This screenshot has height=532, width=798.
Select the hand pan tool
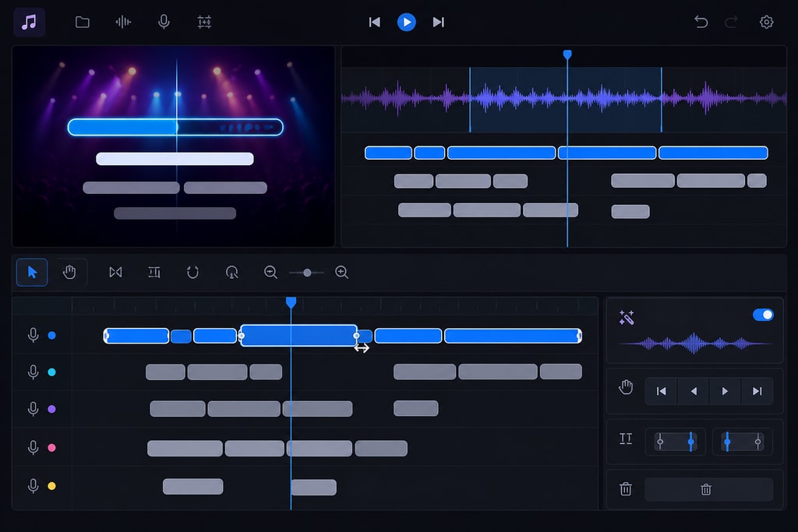click(69, 272)
